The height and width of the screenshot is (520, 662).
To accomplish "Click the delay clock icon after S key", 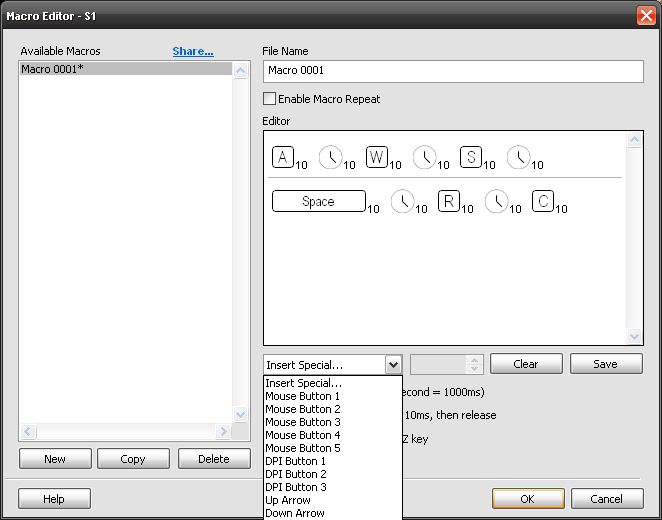I will click(518, 157).
